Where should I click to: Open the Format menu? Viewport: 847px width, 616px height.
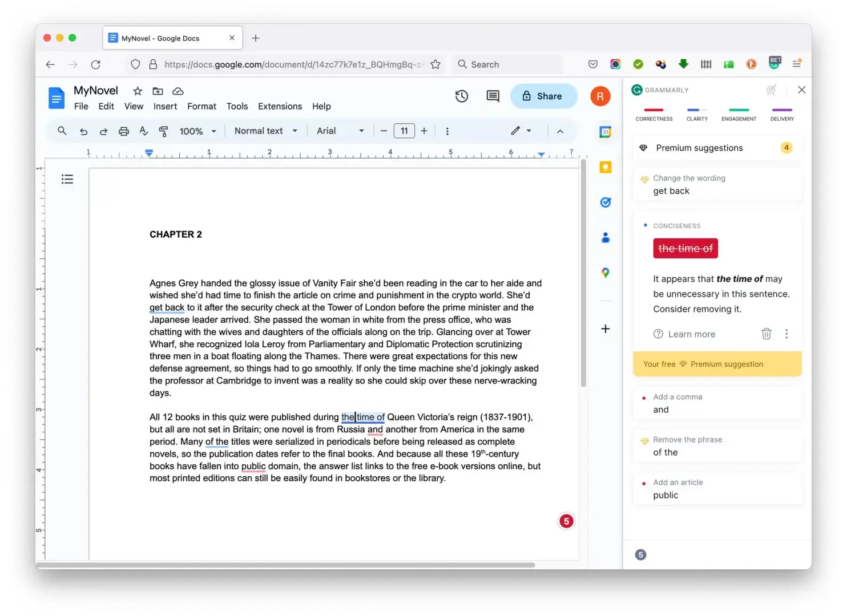201,107
